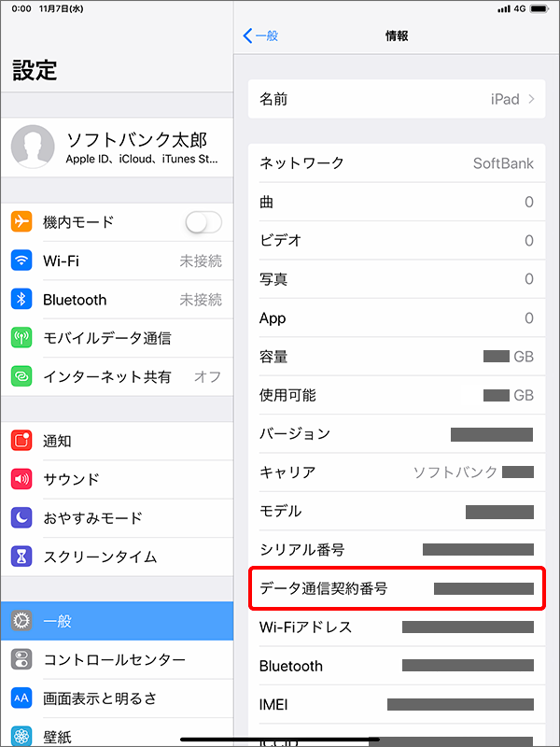
Task: Open the ソフトバンク太郎 Apple ID profile
Action: pos(117,148)
